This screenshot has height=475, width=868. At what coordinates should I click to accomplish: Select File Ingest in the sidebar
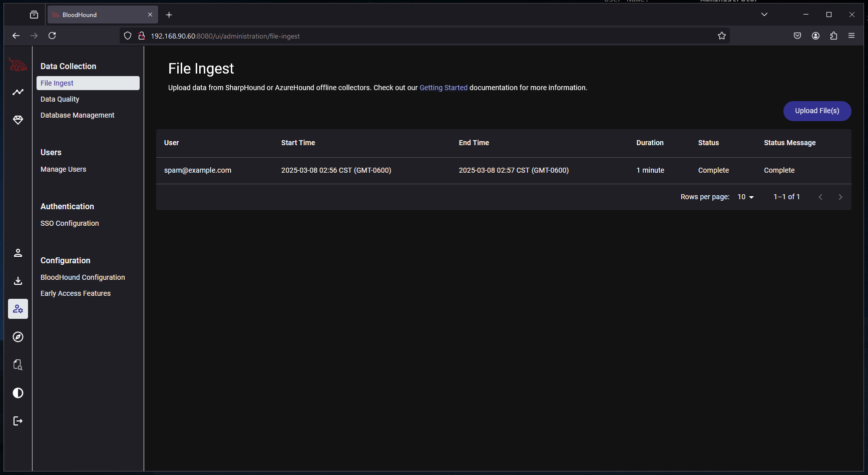[x=88, y=83]
